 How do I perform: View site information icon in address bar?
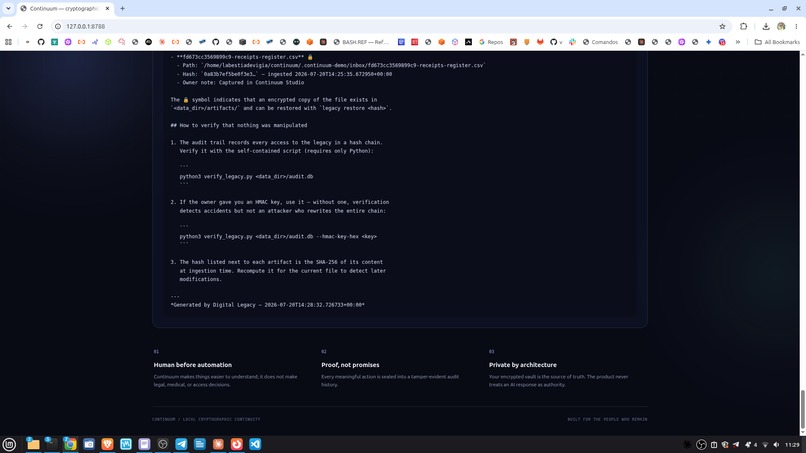click(58, 26)
